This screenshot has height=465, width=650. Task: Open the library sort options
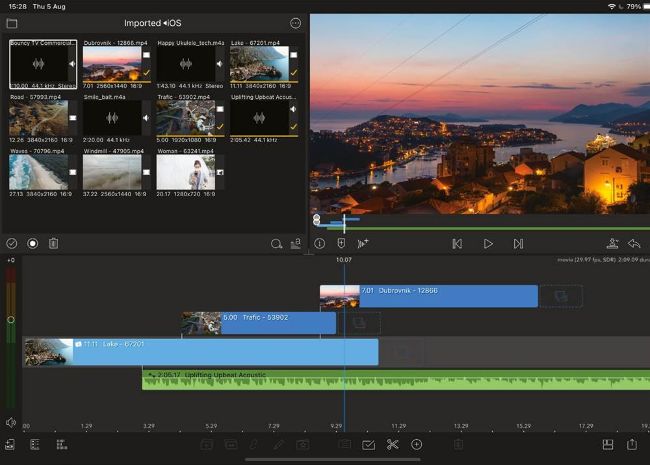[296, 243]
